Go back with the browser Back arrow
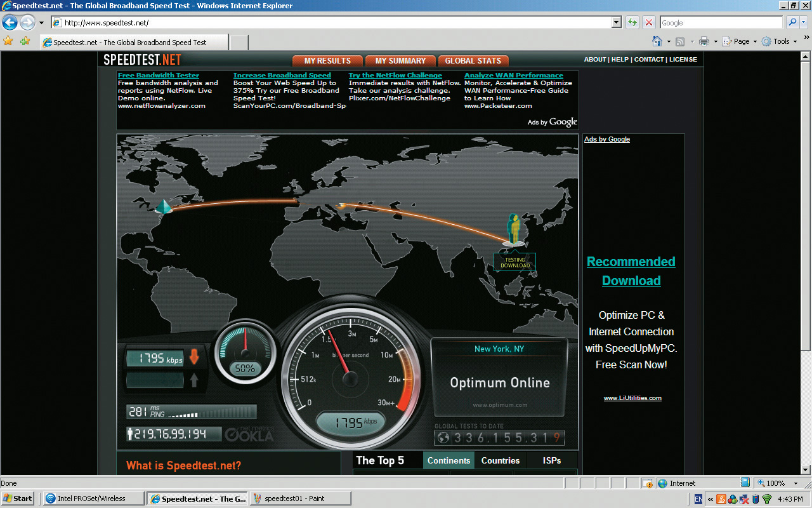The image size is (812, 508). pos(10,23)
